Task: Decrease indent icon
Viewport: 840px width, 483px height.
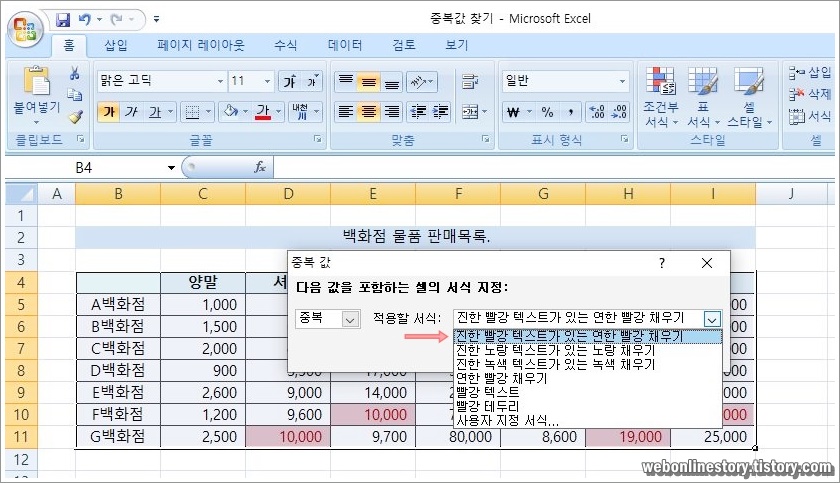Action: click(x=417, y=111)
